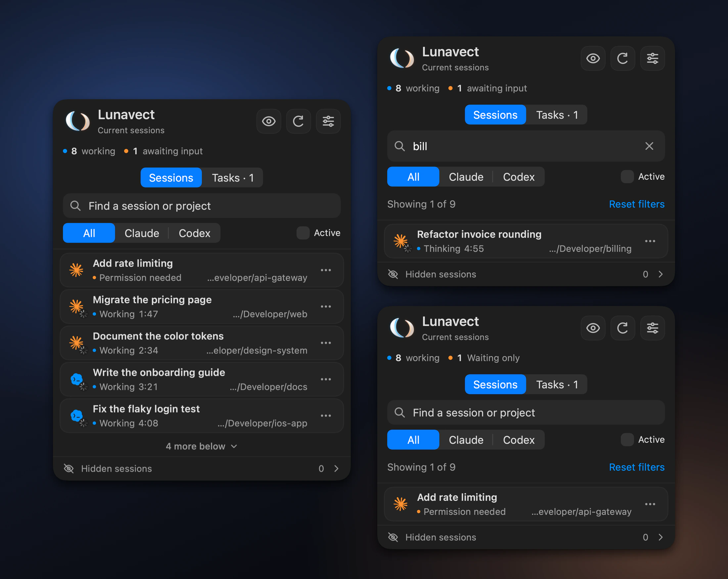Select the All filter in the 'bill' search panel

[x=413, y=177]
